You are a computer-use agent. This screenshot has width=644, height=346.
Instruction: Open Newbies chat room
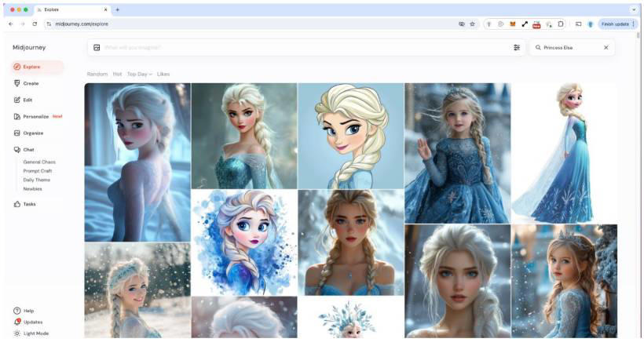tap(32, 189)
